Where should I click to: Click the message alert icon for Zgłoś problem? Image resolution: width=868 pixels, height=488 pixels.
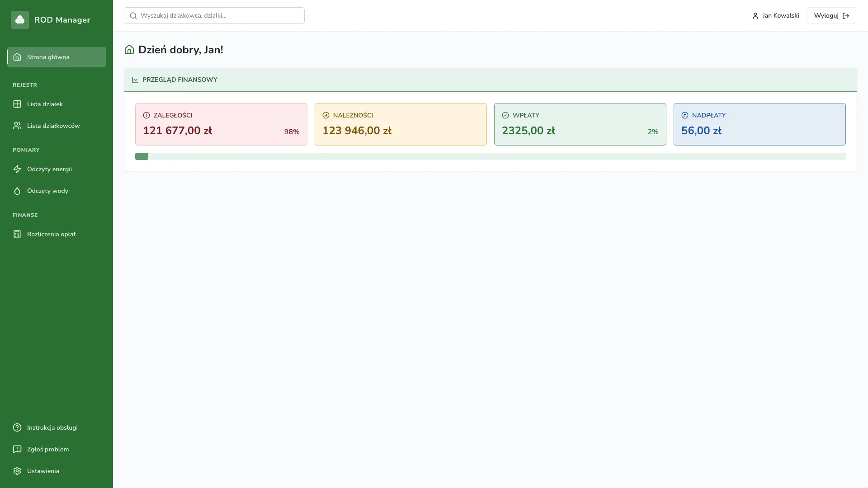[17, 449]
